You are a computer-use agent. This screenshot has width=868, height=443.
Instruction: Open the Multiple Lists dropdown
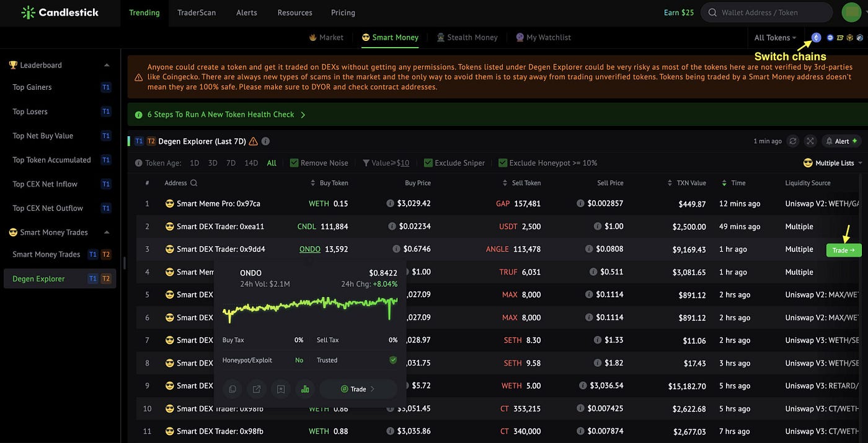[833, 163]
